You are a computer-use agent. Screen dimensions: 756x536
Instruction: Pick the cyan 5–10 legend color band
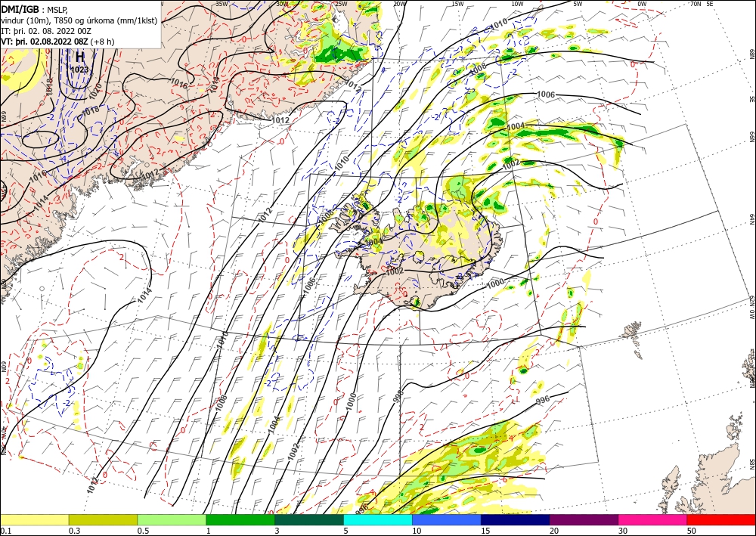click(378, 519)
